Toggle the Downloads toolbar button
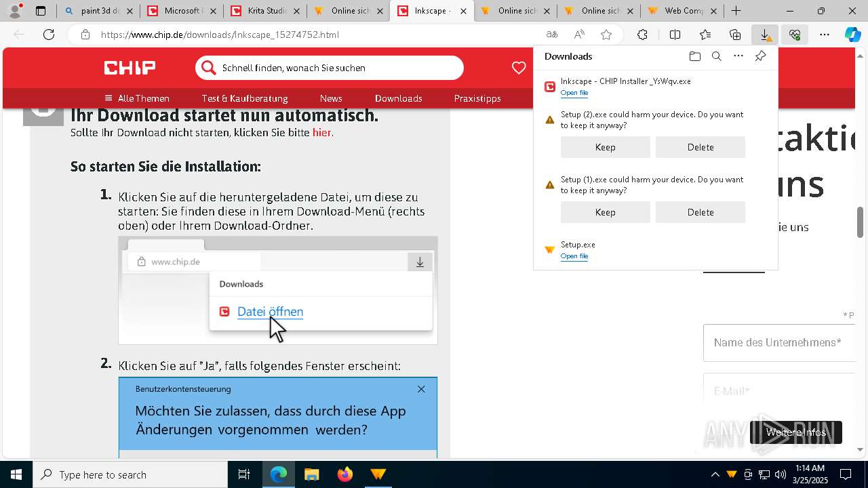Screen dimensions: 868x488 pos(765,35)
